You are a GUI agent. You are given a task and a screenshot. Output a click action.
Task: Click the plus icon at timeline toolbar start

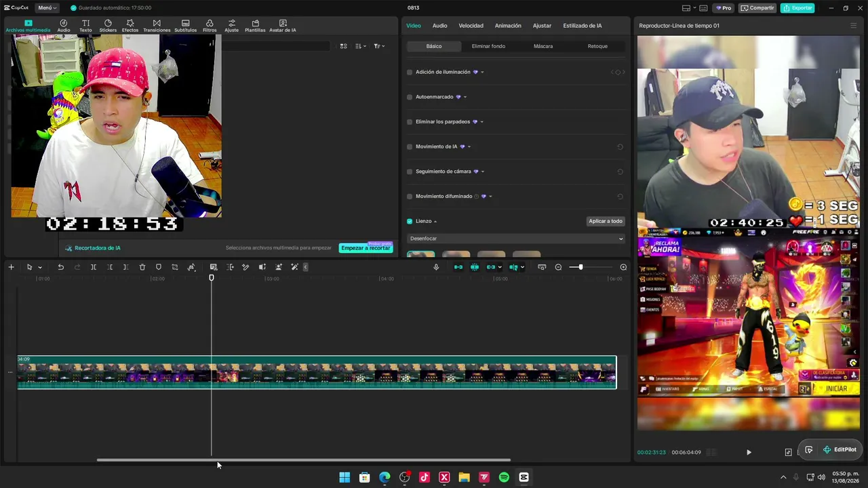coord(11,267)
